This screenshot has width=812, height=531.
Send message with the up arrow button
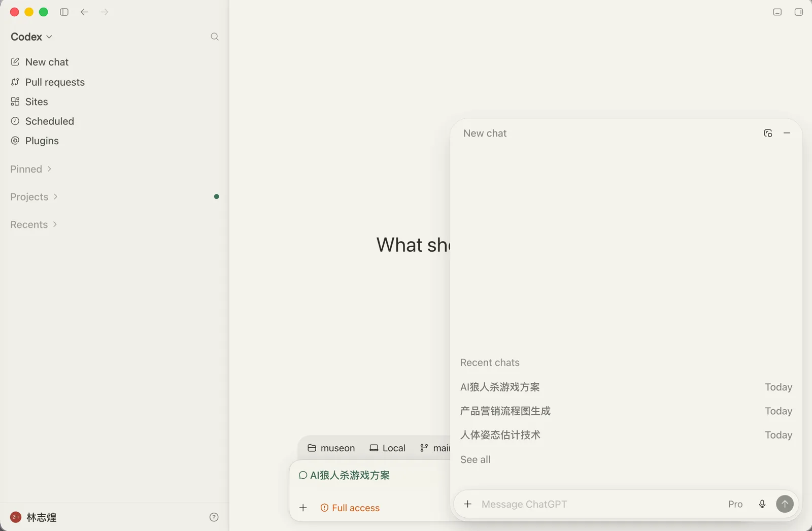point(785,504)
